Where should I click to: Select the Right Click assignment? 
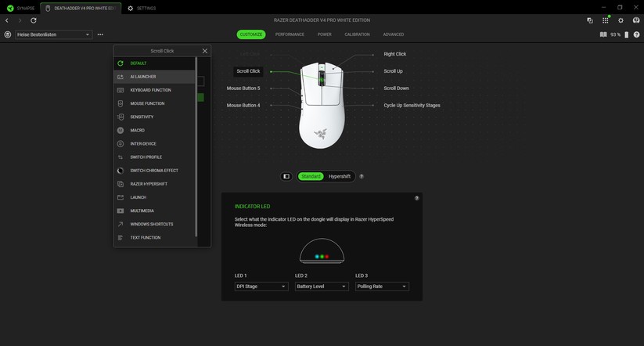pyautogui.click(x=394, y=54)
